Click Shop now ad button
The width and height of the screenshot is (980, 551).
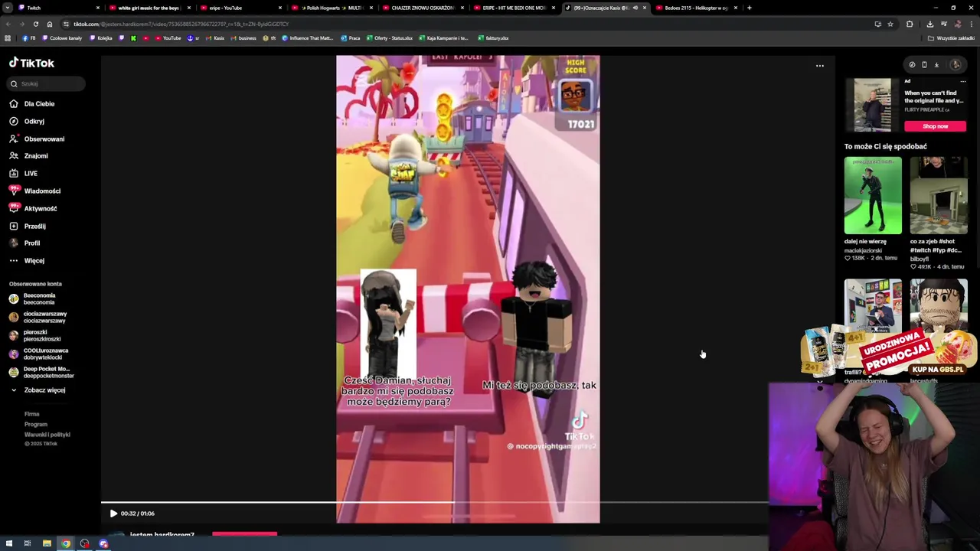[x=935, y=126]
